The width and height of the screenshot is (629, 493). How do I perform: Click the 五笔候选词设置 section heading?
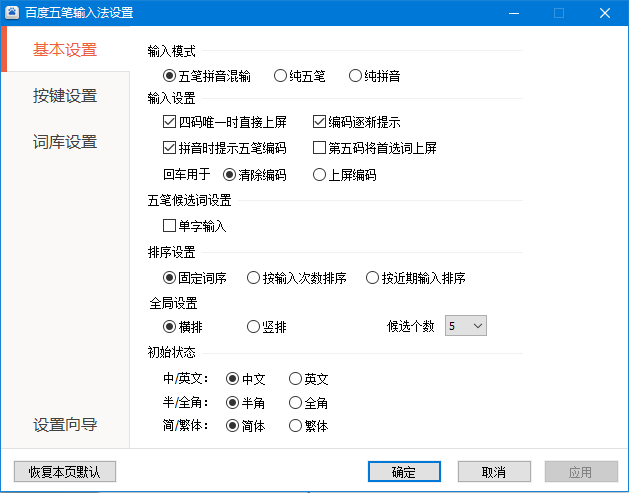pos(189,200)
